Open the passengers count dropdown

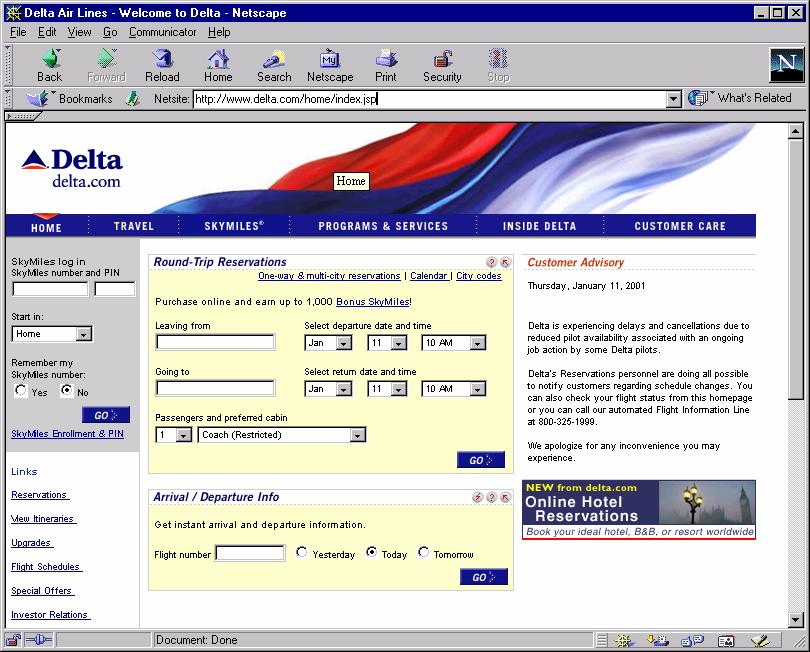tap(174, 435)
